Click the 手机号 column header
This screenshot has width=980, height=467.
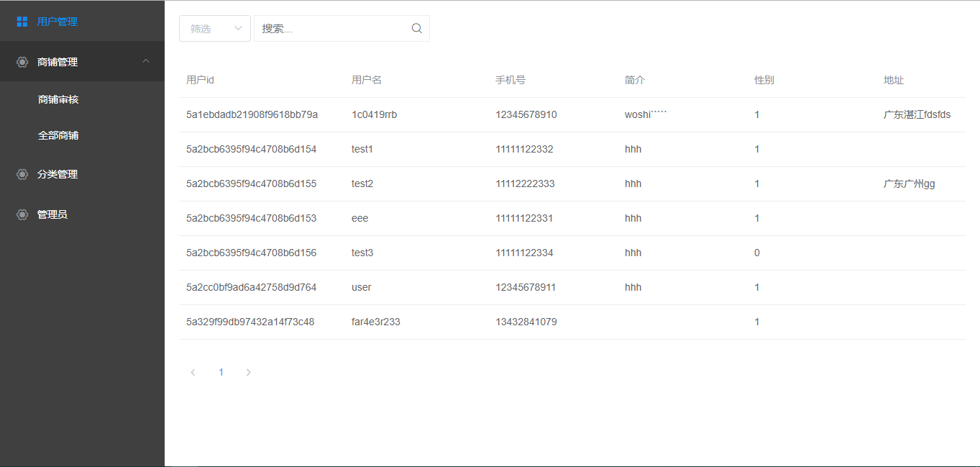click(x=510, y=80)
